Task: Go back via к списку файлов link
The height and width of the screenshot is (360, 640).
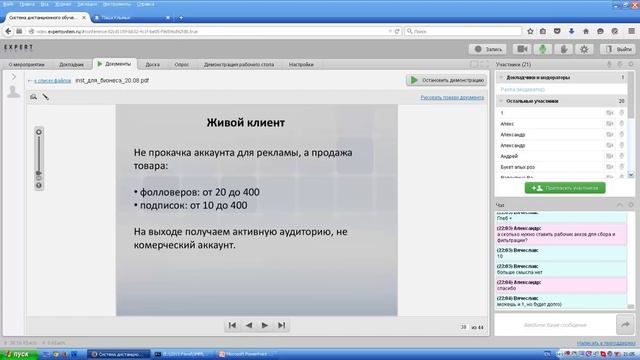Action: point(52,81)
